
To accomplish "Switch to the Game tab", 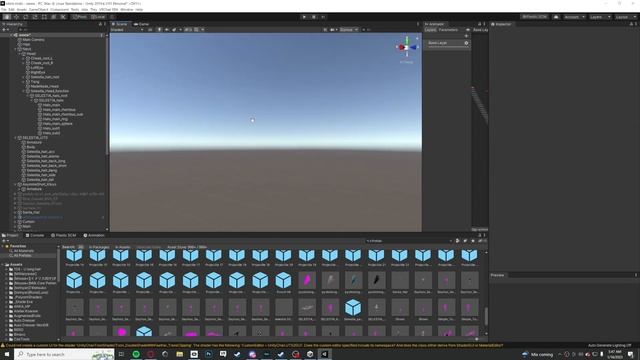I will pos(141,24).
